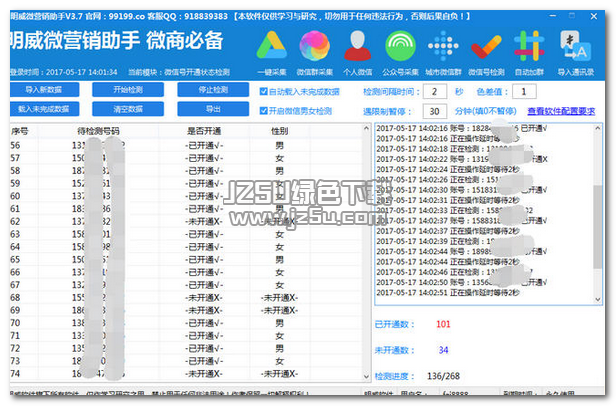Click the 导出 export button
Image resolution: width=616 pixels, height=406 pixels.
pyautogui.click(x=213, y=109)
